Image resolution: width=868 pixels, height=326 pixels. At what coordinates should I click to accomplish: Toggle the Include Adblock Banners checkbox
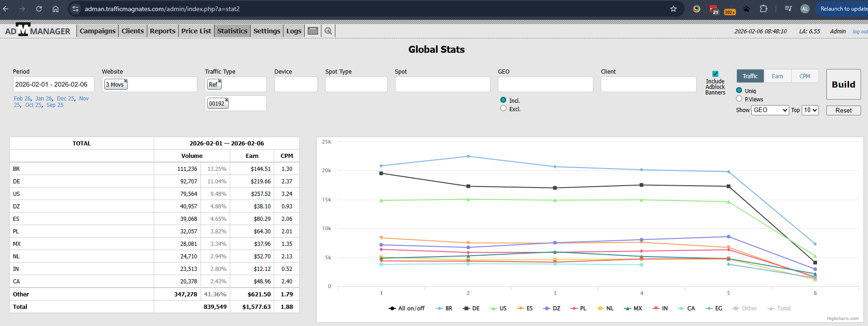[715, 74]
